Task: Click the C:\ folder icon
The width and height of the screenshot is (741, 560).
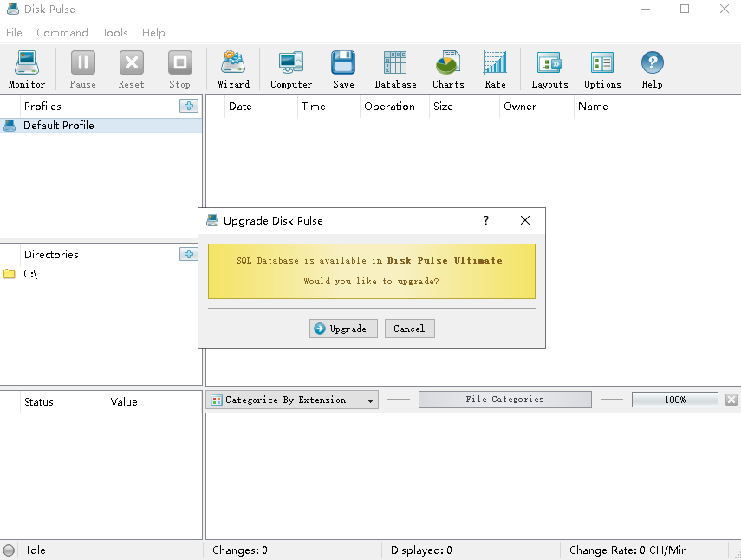Action: click(x=10, y=274)
